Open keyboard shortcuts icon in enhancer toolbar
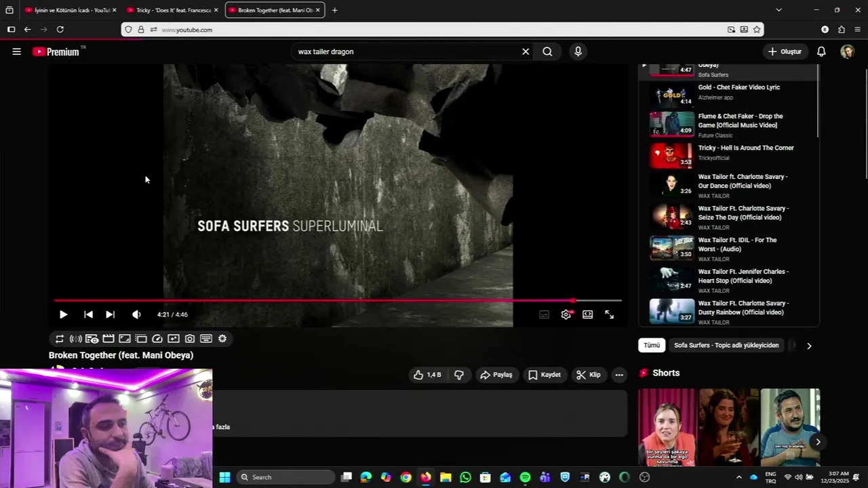This screenshot has height=488, width=868. click(206, 339)
